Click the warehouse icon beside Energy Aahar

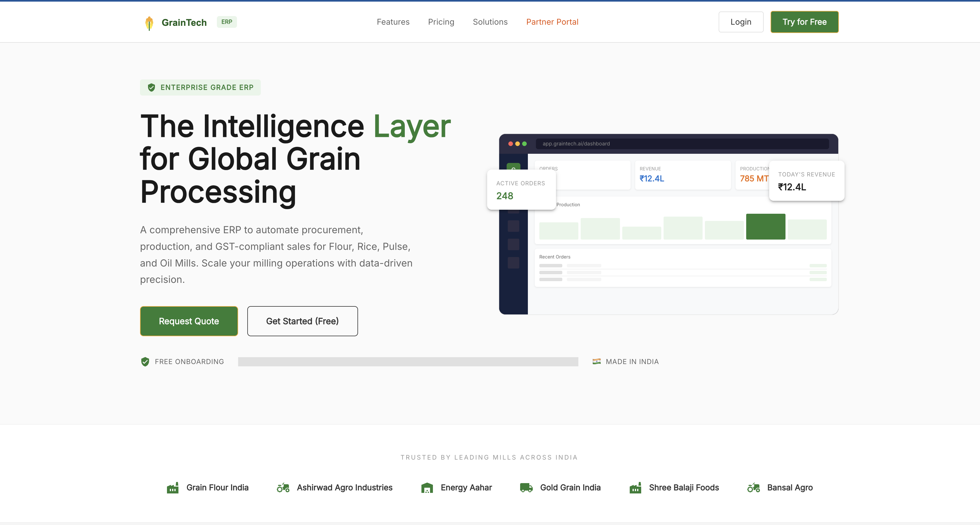click(x=427, y=488)
